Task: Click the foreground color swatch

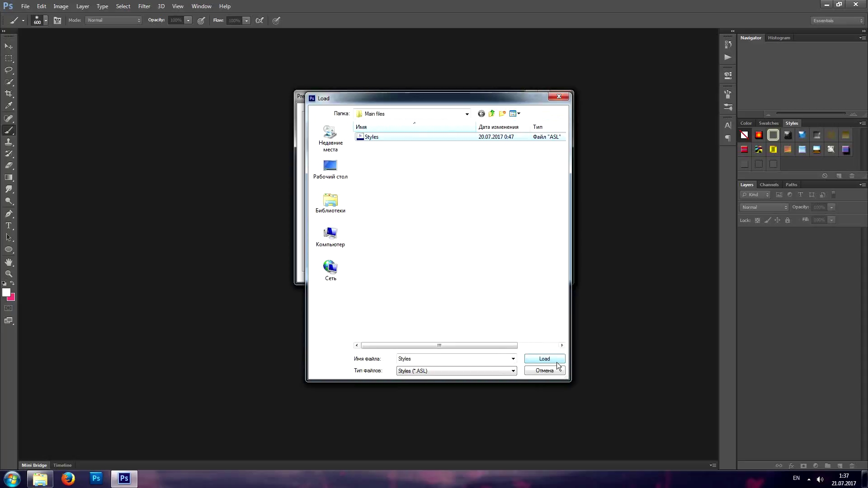Action: click(x=6, y=292)
